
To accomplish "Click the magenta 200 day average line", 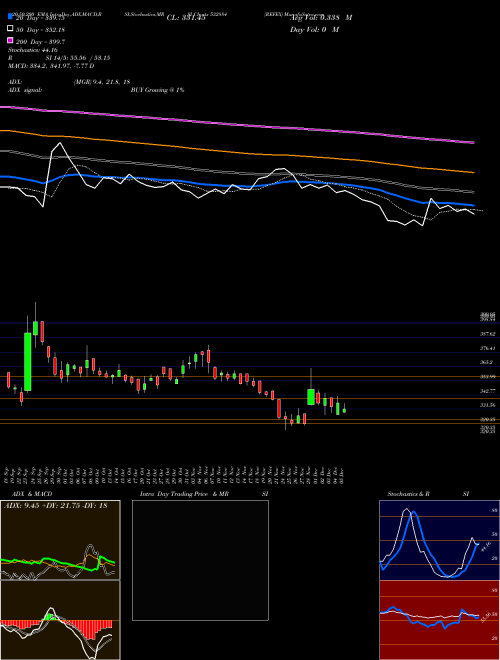I will (x=236, y=125).
